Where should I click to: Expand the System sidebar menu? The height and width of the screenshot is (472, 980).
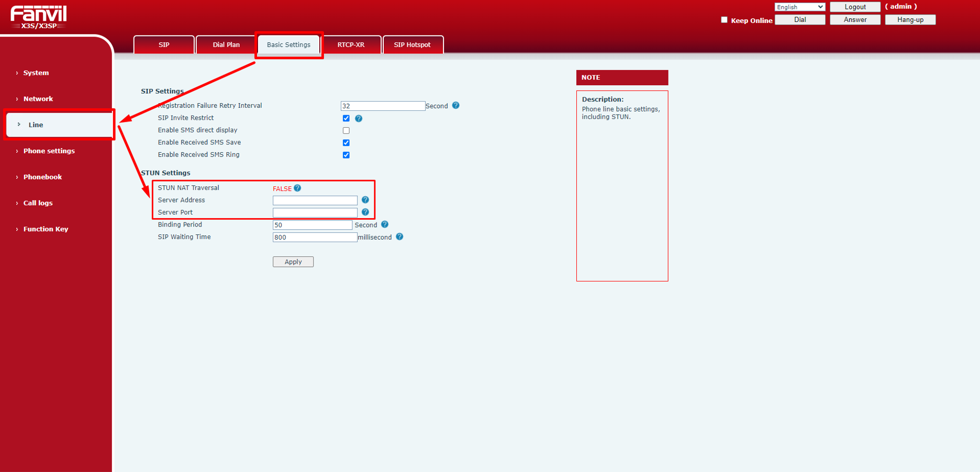coord(36,73)
